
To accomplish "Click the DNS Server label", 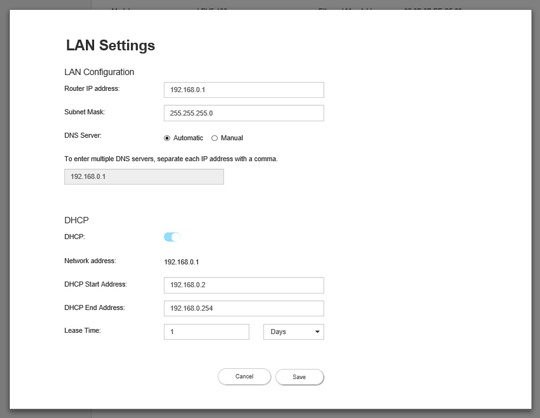I will pos(83,135).
